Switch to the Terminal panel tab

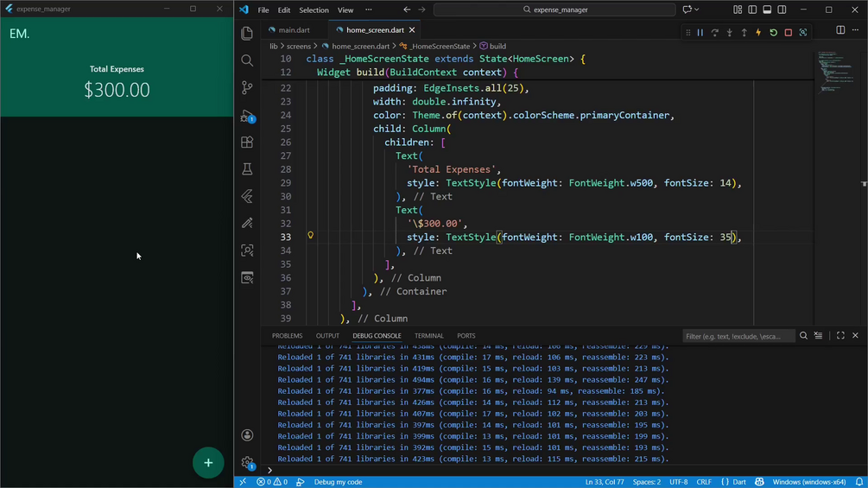(428, 336)
